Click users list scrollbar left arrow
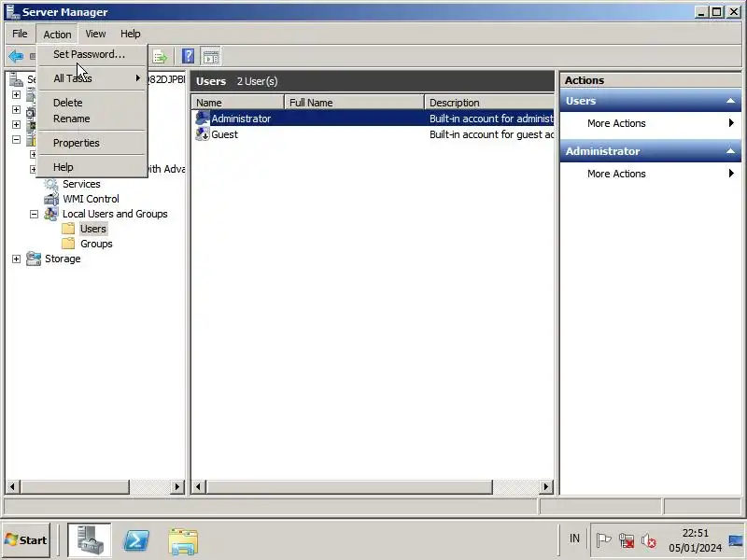Viewport: 747px width, 560px height. [199, 486]
